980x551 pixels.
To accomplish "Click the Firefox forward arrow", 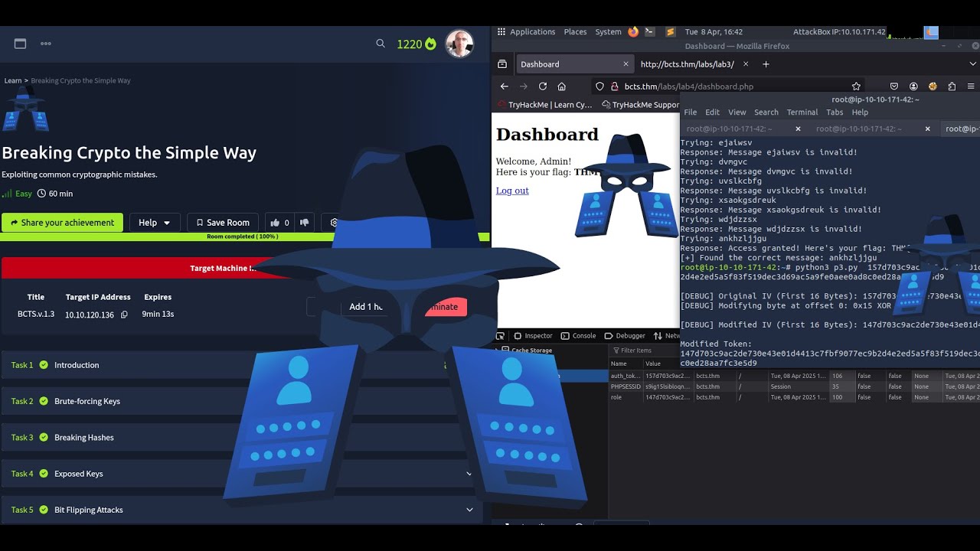I will point(524,86).
